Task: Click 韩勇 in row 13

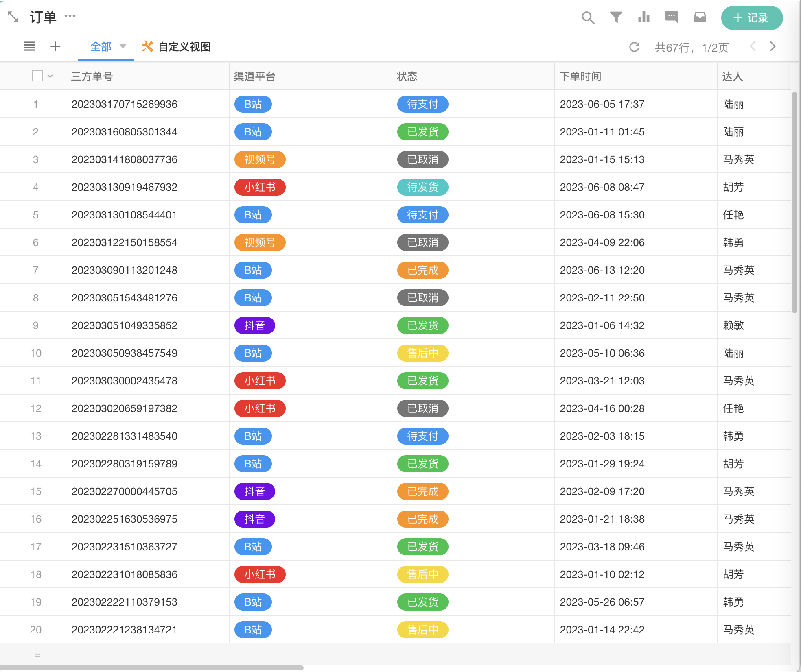Action: coord(733,436)
